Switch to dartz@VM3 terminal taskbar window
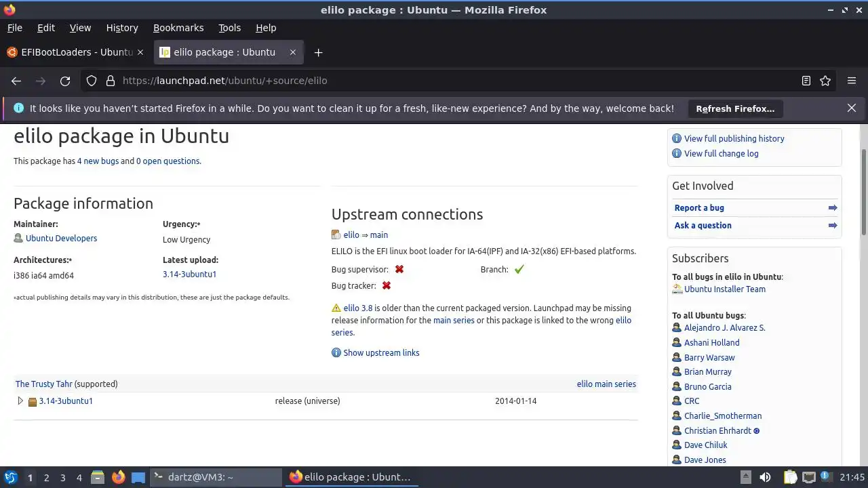Screen dimensions: 868x488 tap(216, 477)
